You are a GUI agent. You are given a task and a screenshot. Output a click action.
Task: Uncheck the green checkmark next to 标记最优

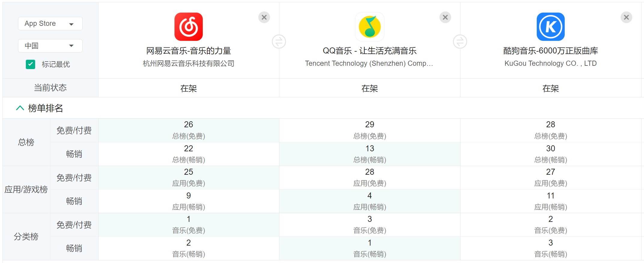30,64
